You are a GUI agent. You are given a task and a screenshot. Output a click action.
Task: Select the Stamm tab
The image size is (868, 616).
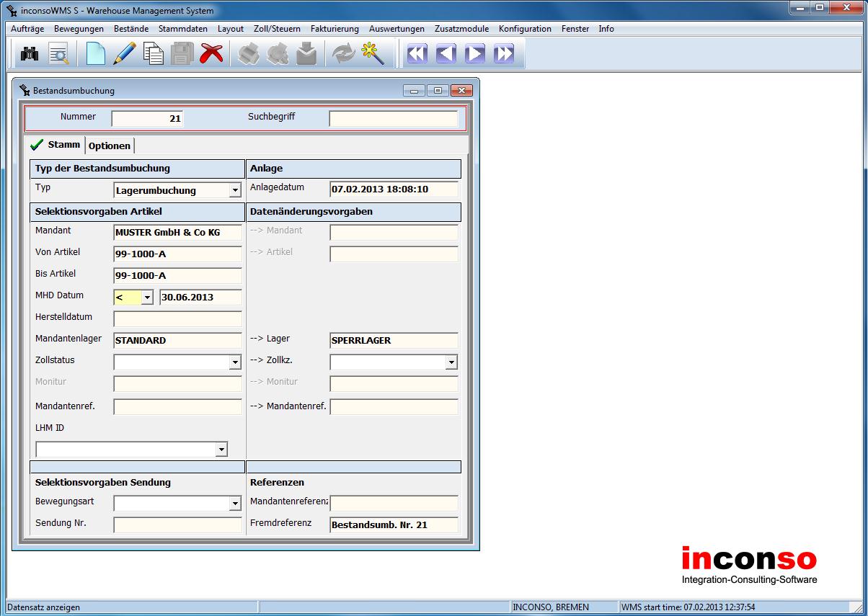(55, 144)
